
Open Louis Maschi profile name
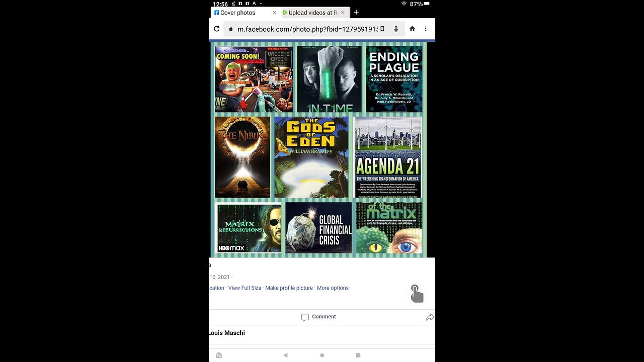click(x=227, y=333)
